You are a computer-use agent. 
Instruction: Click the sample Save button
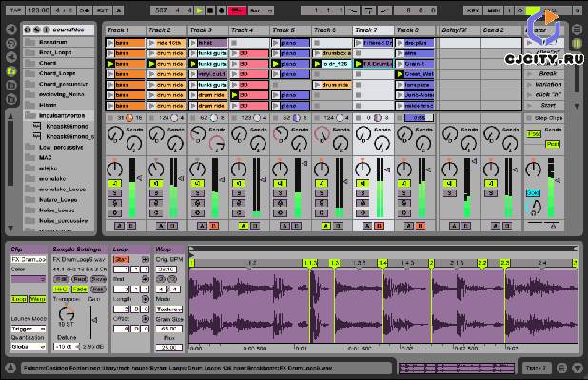click(x=99, y=279)
